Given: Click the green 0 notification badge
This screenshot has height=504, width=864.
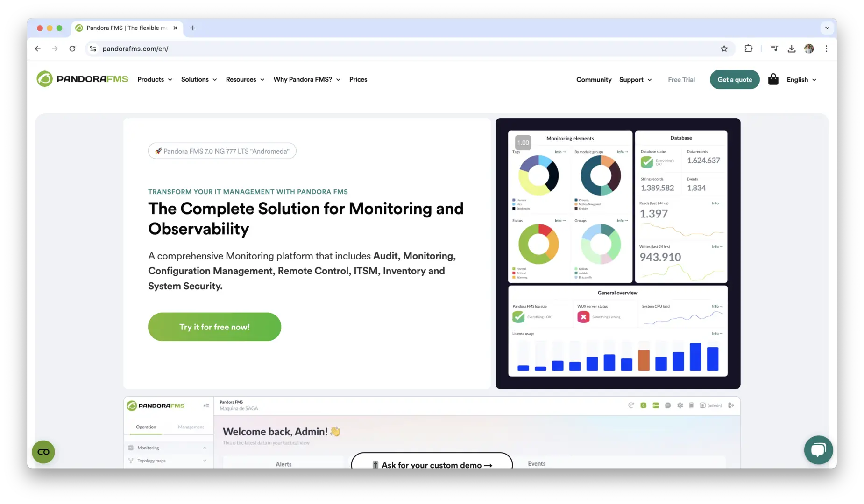Looking at the screenshot, I should [643, 406].
